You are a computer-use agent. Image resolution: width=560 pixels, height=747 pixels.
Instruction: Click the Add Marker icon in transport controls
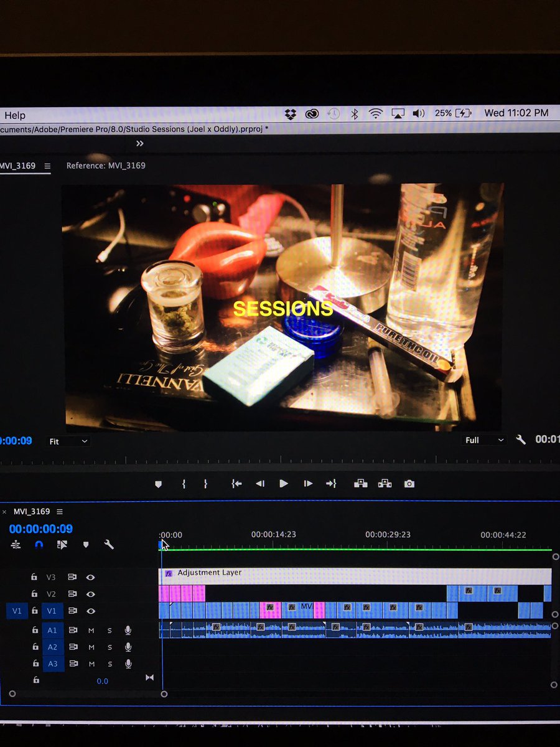pos(158,484)
